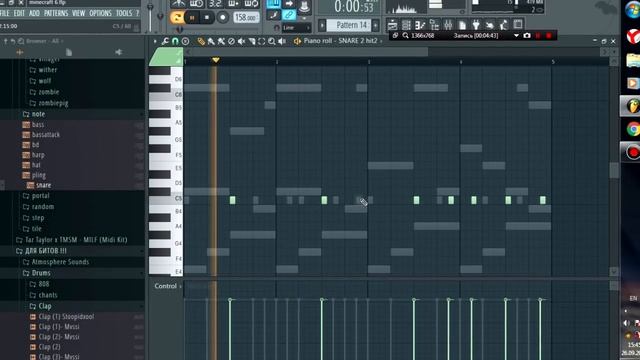
Task: Pick the Zoom magnifier tool in piano roll
Action: pos(272,41)
